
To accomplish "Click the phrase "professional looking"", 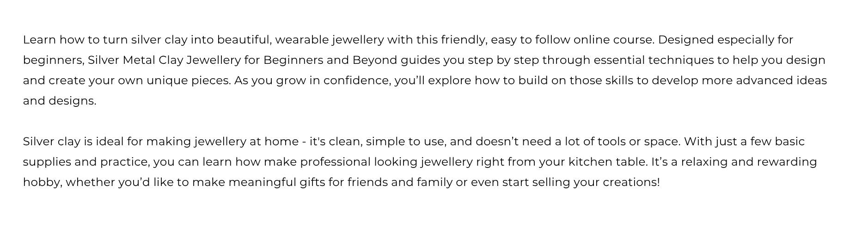I will coord(359,162).
